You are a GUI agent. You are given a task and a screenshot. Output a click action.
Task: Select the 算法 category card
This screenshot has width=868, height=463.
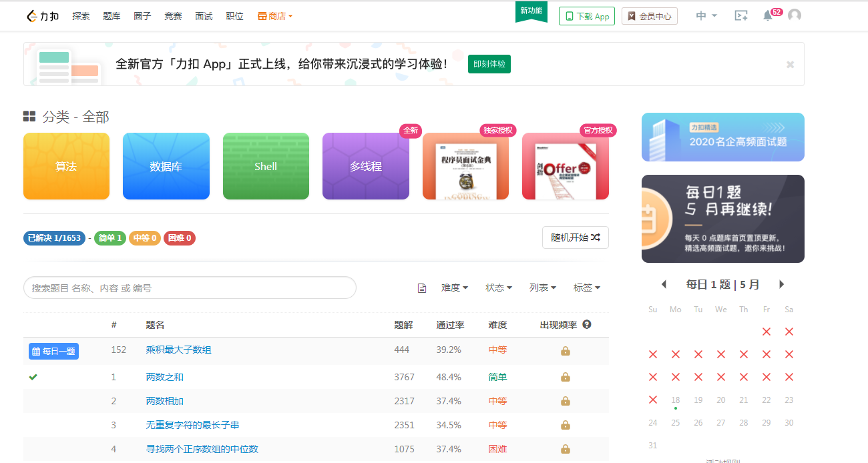click(x=66, y=166)
